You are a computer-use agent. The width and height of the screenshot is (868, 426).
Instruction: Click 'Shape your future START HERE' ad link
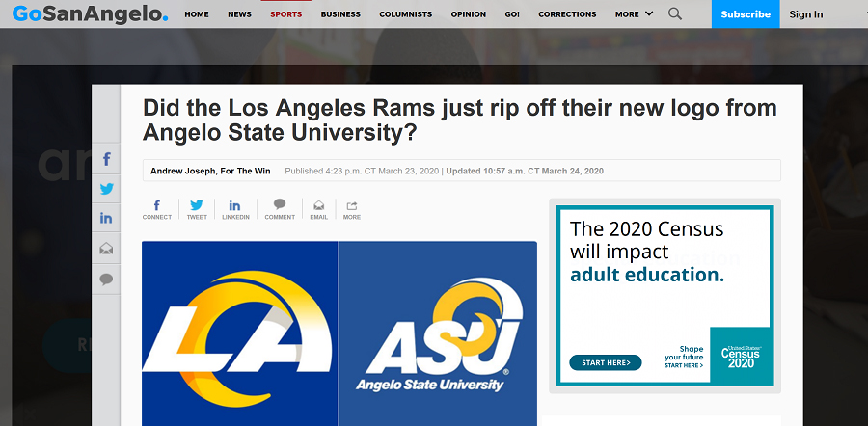pos(684,357)
